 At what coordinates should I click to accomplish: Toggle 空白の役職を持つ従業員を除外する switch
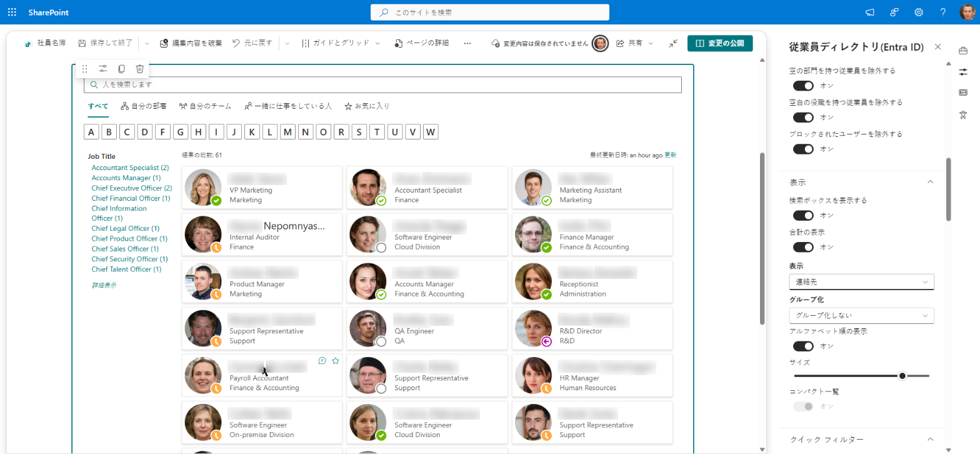(x=803, y=117)
